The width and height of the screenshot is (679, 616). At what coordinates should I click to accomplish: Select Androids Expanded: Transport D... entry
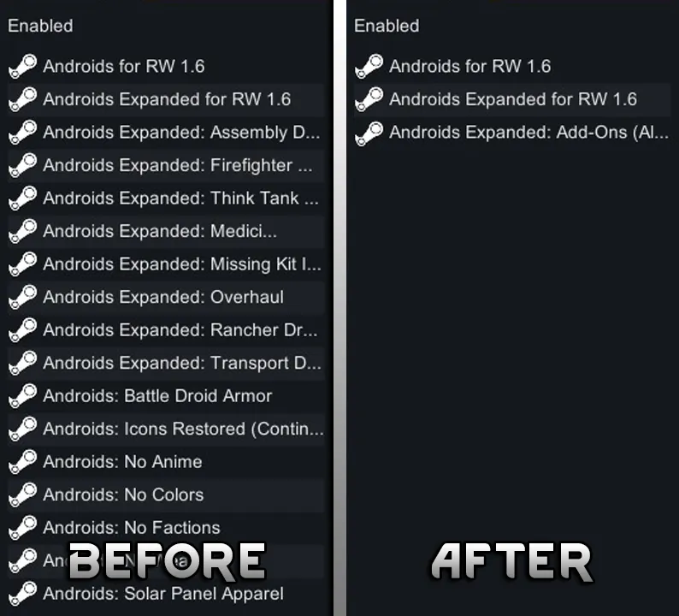click(180, 364)
